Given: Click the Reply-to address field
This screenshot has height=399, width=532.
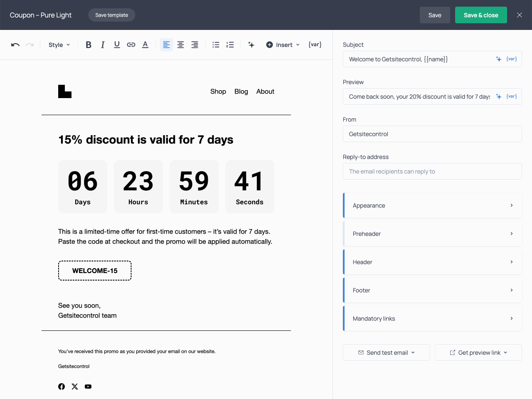Looking at the screenshot, I should 432,171.
